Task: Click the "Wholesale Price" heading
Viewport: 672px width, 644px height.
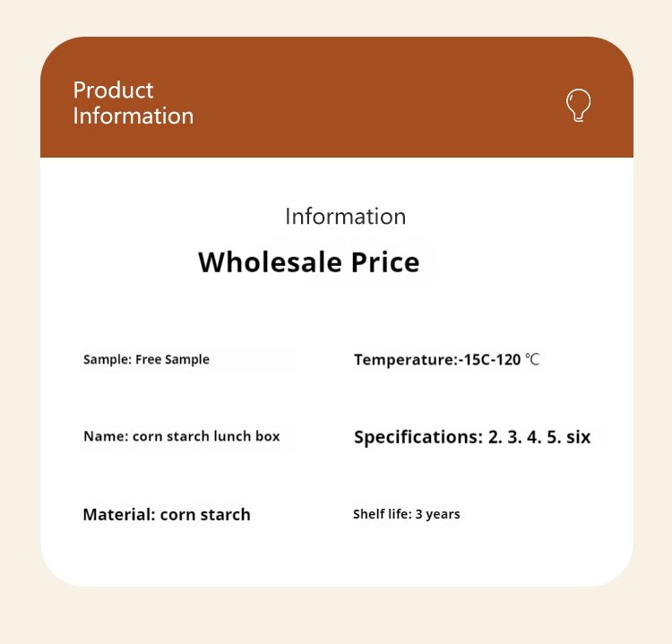Action: tap(308, 262)
